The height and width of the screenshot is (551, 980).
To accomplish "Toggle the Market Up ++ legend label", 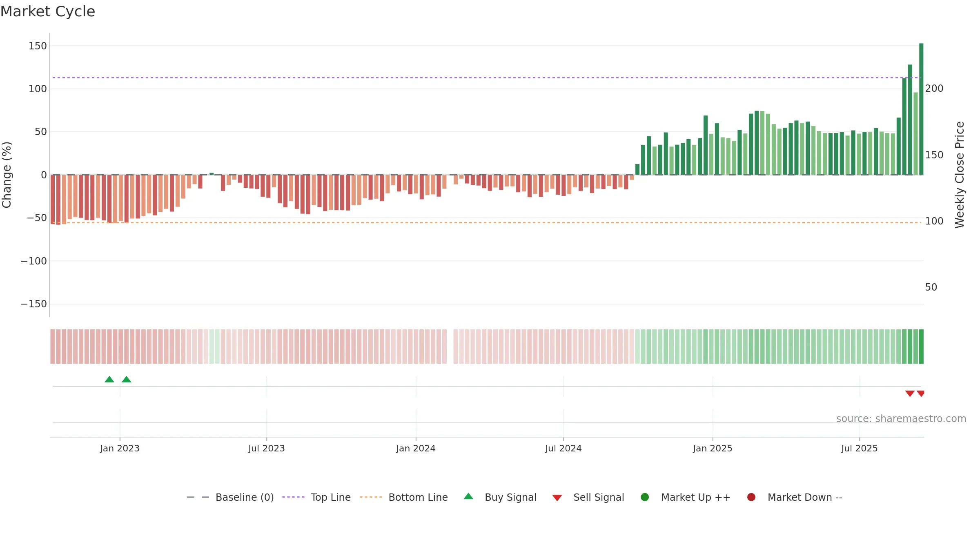I will (x=696, y=498).
